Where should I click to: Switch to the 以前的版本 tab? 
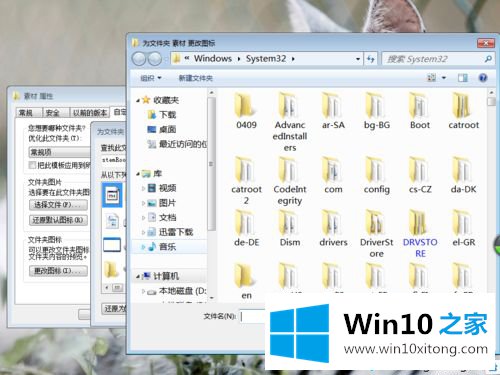90,113
